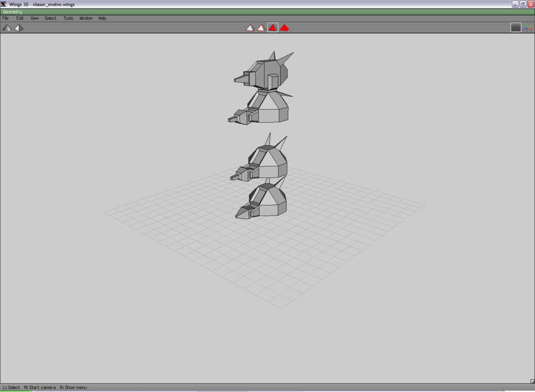This screenshot has width=535, height=392.
Task: Expand the Tools menu
Action: click(x=68, y=18)
